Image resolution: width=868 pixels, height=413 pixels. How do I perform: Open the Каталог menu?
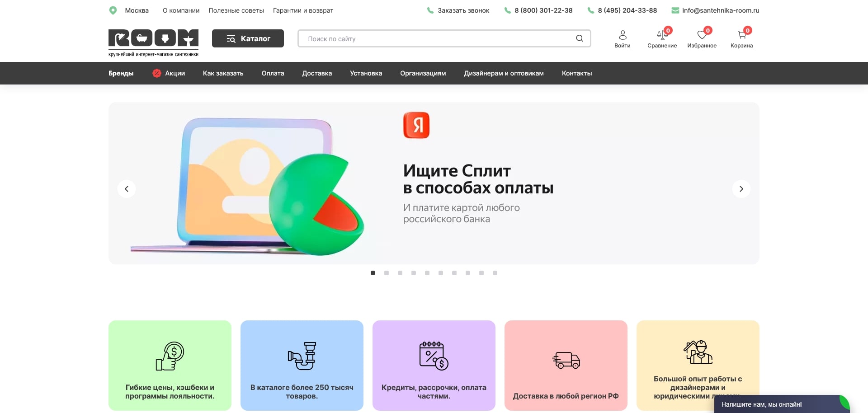click(248, 38)
